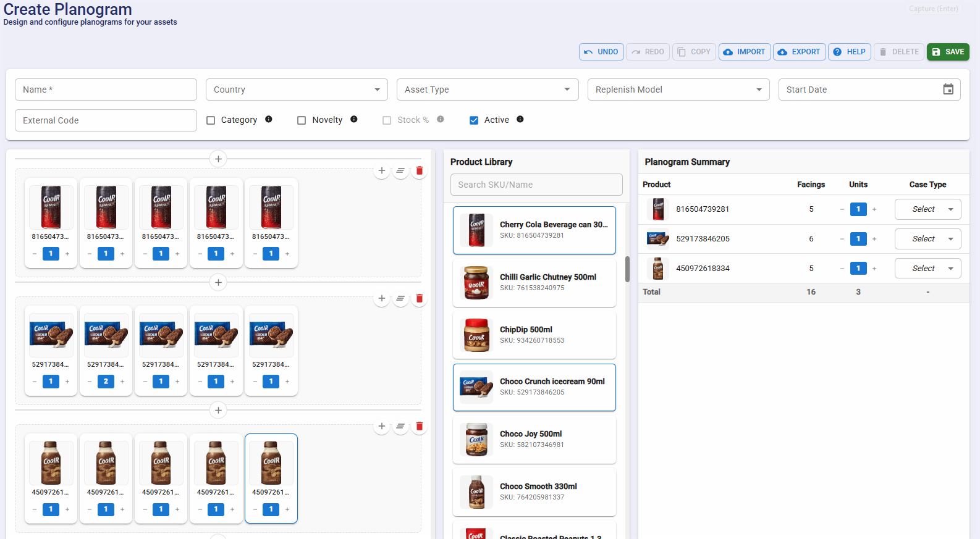Add product to third shelf with plus icon
Image resolution: width=980 pixels, height=539 pixels.
[x=382, y=426]
